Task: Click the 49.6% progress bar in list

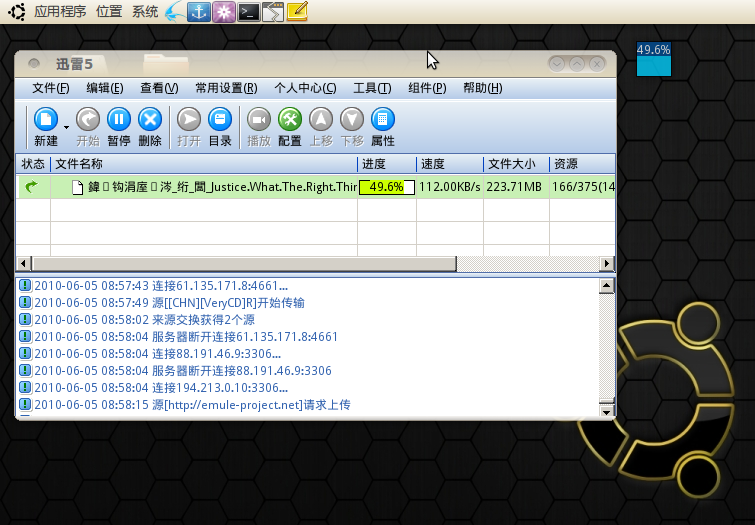Action: [x=386, y=187]
